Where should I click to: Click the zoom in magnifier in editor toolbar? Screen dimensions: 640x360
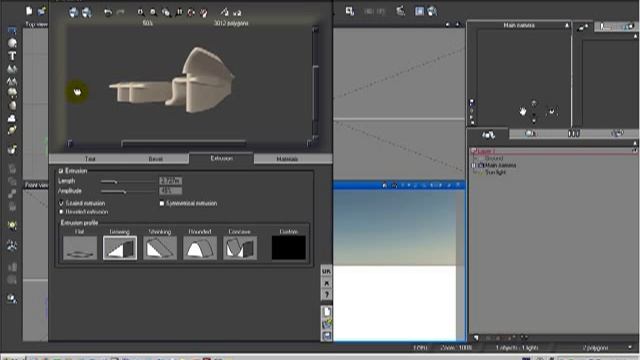tap(140, 12)
